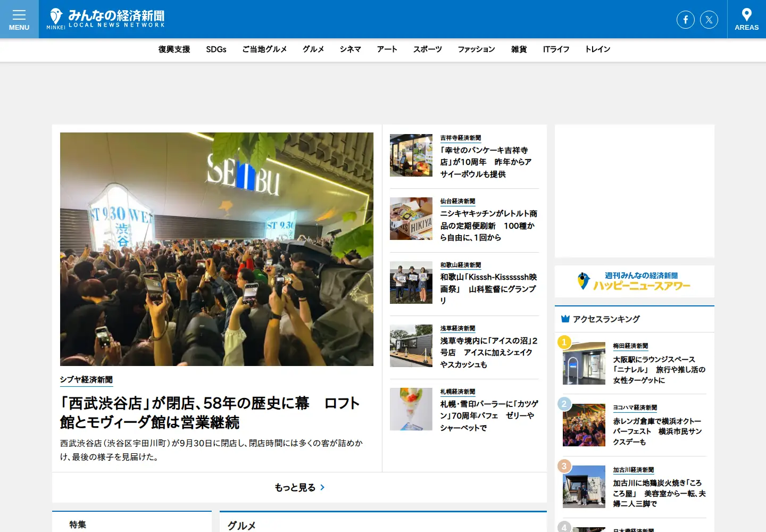Screen dimensions: 766x532
Task: Click the もっと見る button
Action: [299, 487]
